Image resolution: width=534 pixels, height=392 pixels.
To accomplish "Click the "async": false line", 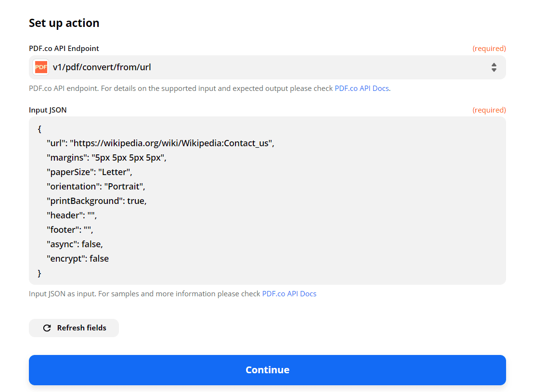I will tap(75, 244).
